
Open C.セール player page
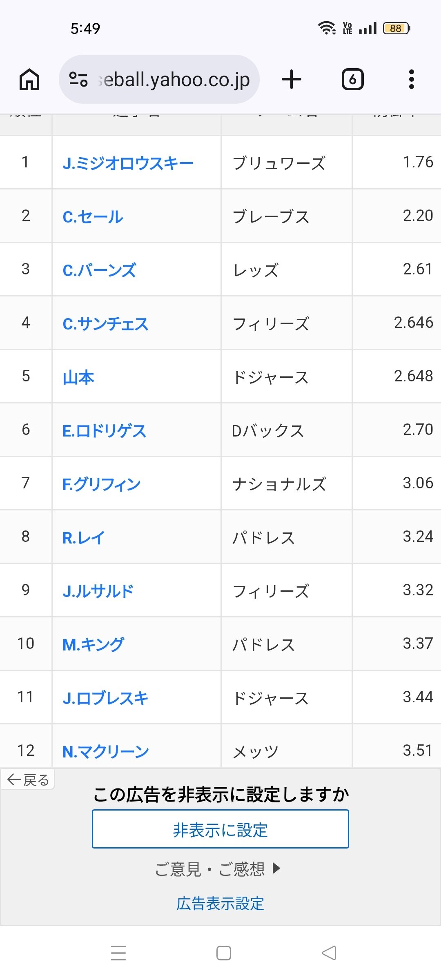93,216
